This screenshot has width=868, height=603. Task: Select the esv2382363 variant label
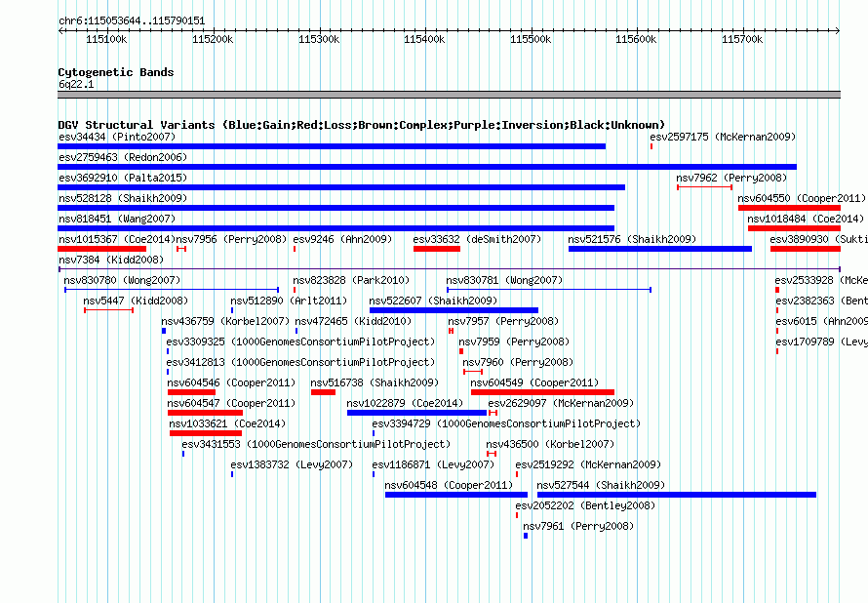coord(821,301)
